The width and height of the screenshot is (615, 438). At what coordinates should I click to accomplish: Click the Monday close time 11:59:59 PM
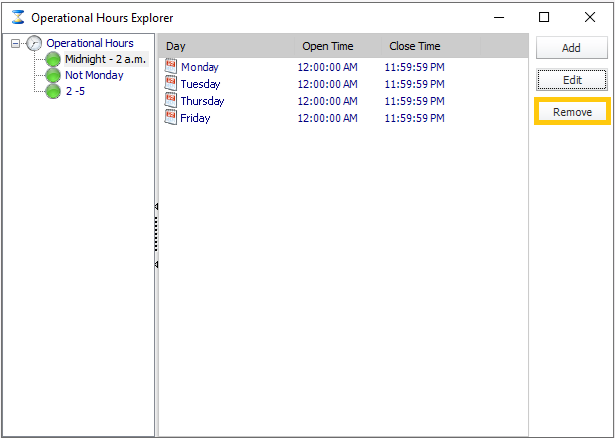pyautogui.click(x=415, y=67)
